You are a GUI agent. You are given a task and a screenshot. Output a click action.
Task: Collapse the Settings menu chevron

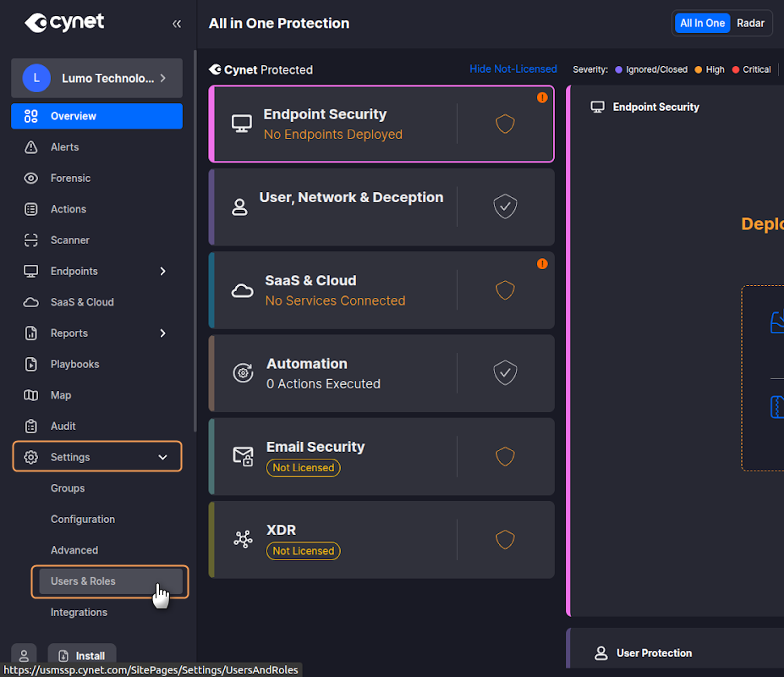[163, 458]
